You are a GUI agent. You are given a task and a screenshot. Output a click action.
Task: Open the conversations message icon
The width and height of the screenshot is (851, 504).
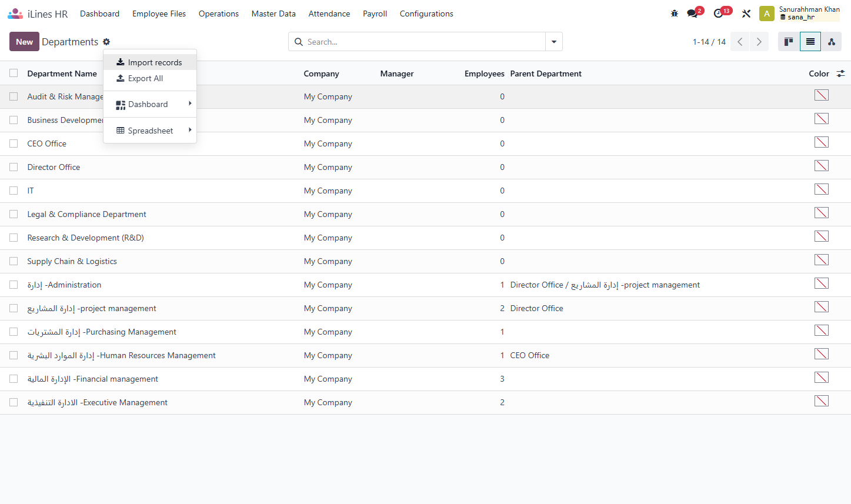pos(693,14)
